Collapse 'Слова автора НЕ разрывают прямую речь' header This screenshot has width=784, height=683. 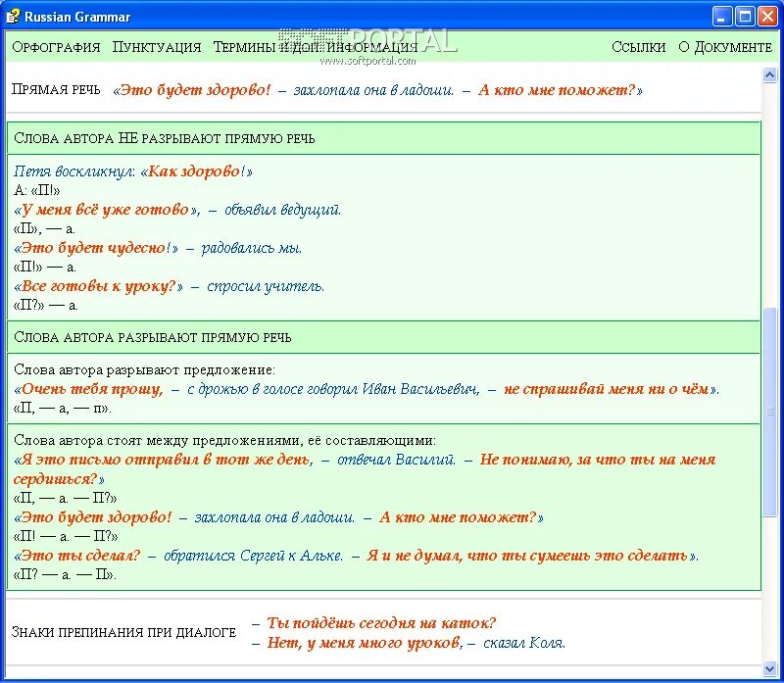tap(383, 138)
